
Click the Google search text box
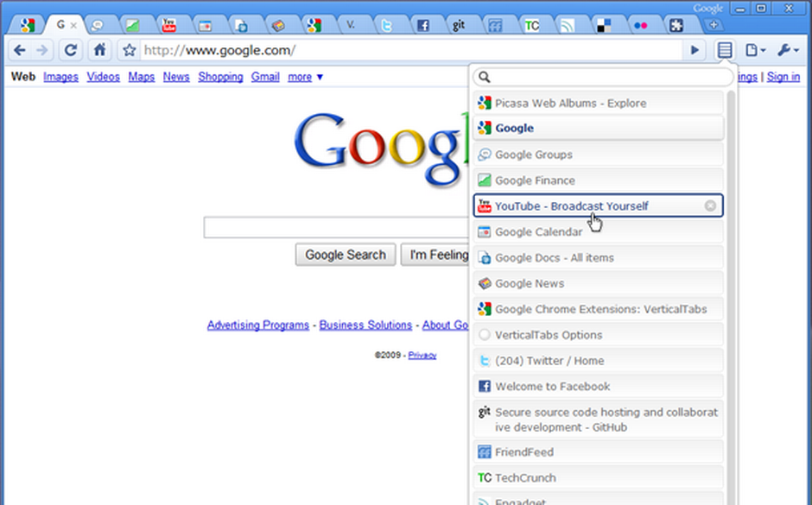[335, 228]
